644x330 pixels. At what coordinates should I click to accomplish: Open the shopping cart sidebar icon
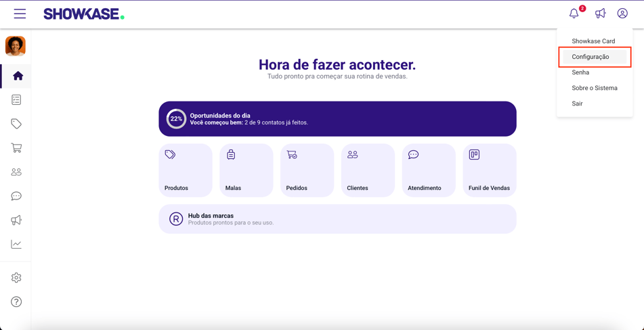16,148
